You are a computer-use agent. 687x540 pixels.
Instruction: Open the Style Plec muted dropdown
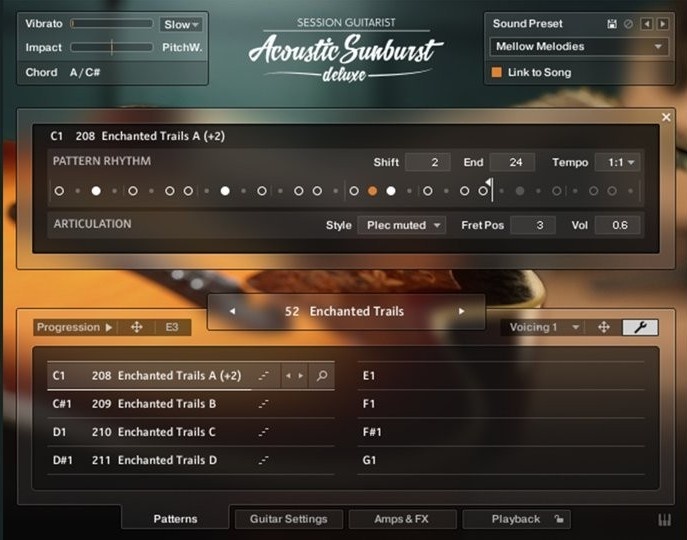pos(402,225)
